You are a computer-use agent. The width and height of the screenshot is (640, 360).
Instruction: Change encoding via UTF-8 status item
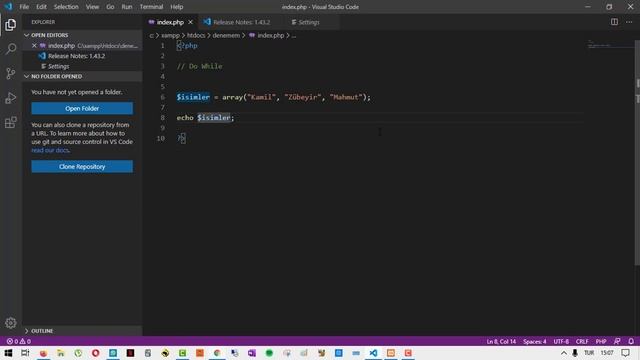[x=561, y=341]
